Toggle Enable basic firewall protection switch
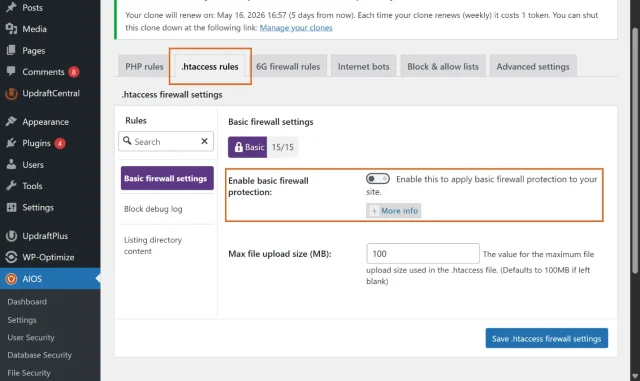 point(378,178)
